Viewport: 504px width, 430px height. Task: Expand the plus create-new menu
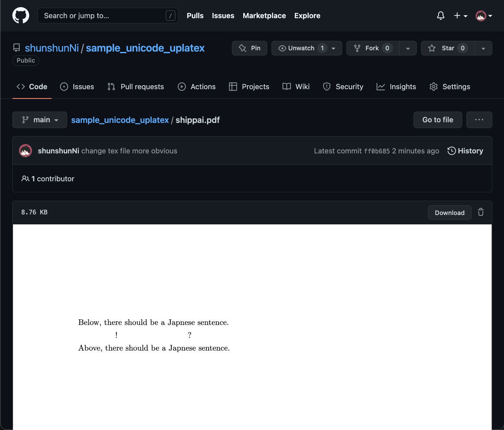point(461,16)
